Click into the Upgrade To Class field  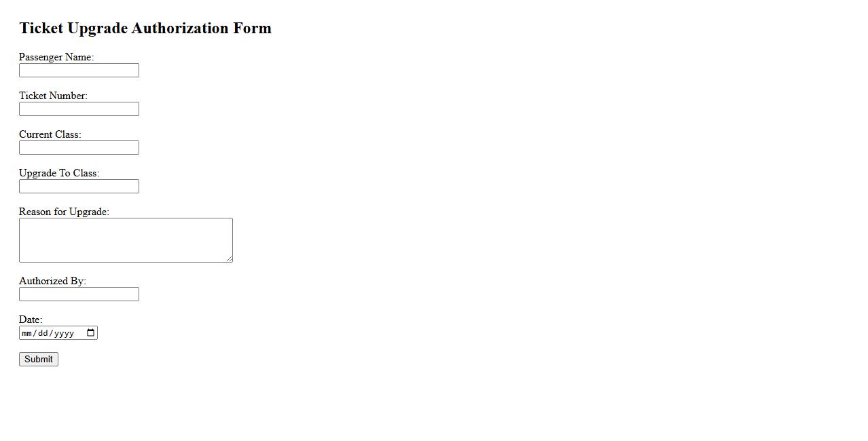click(x=79, y=187)
